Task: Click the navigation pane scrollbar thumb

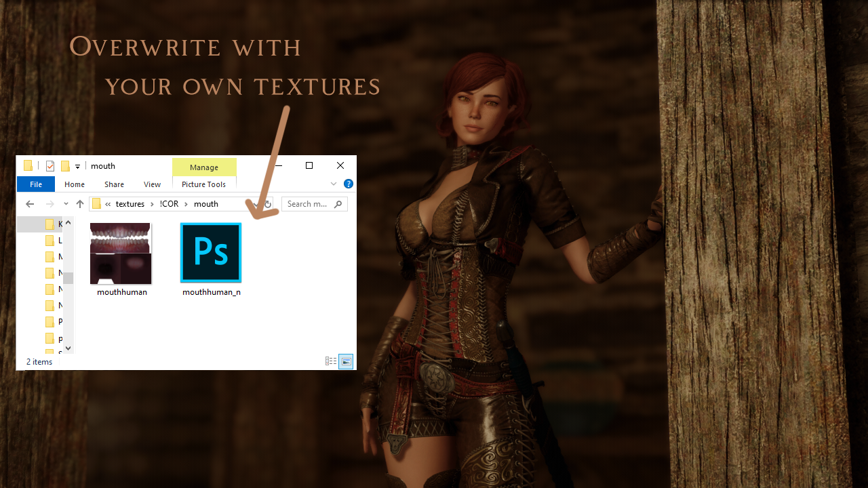Action: click(x=68, y=278)
